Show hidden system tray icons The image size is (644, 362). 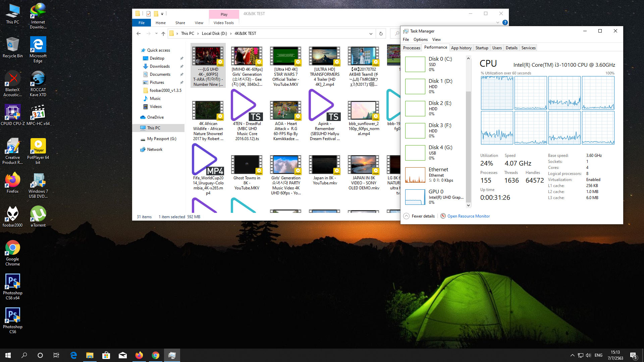click(572, 355)
